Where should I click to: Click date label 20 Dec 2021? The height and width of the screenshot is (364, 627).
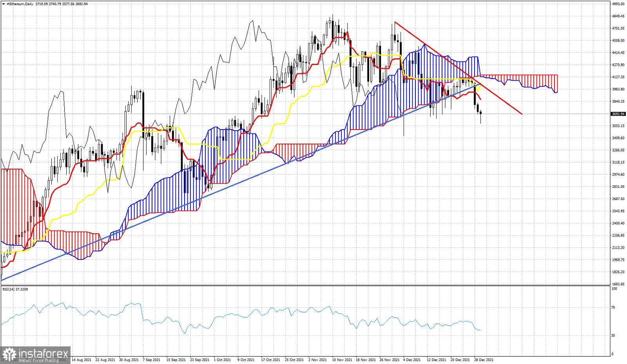coord(460,360)
